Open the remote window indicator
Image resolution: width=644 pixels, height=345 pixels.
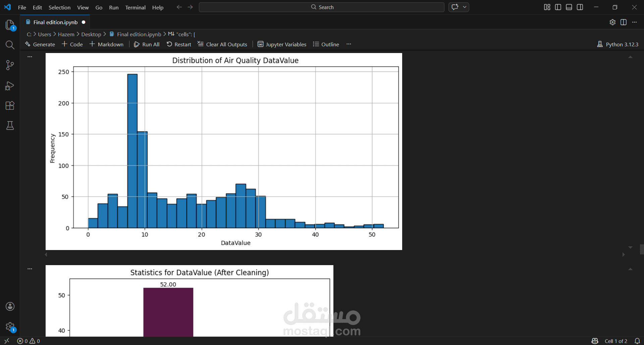click(7, 341)
